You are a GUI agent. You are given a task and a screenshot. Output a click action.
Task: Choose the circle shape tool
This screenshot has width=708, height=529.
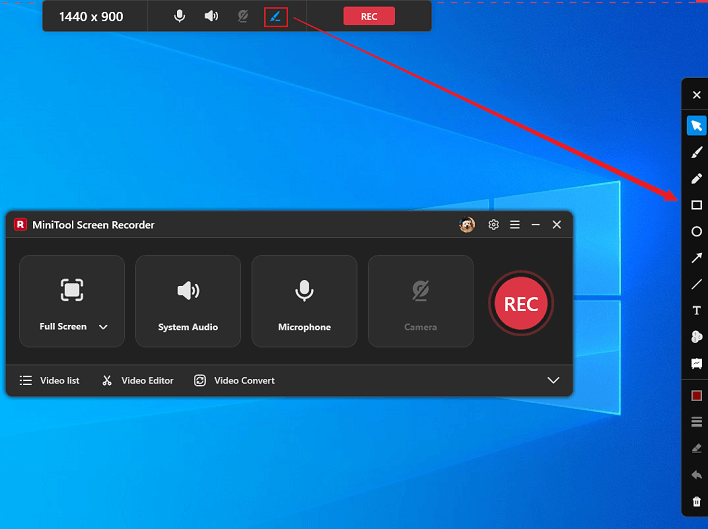pos(696,232)
